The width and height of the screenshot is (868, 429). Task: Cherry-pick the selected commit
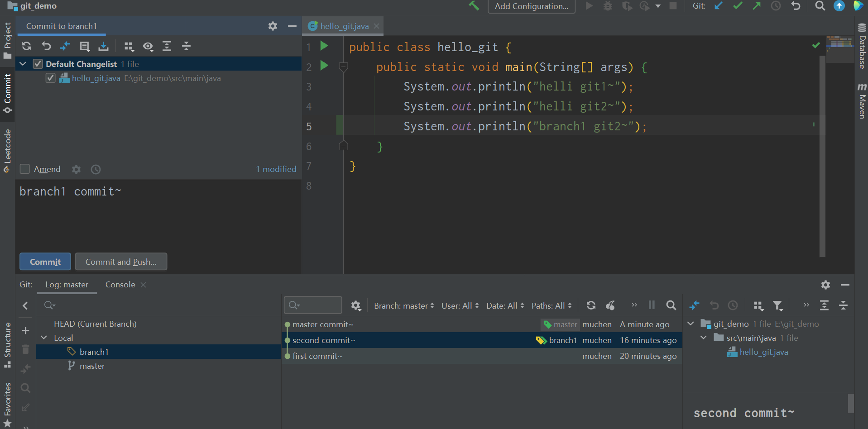pos(610,305)
